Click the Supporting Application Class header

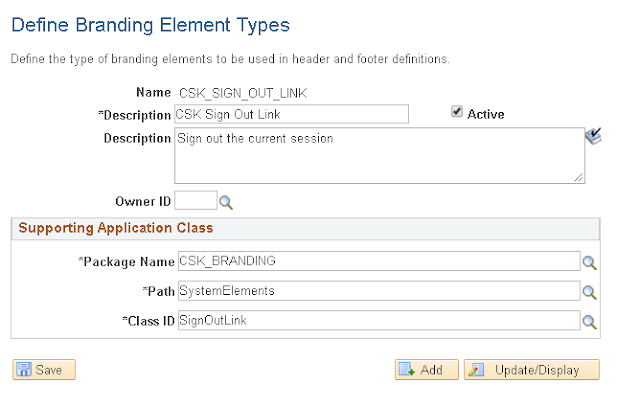pyautogui.click(x=116, y=228)
